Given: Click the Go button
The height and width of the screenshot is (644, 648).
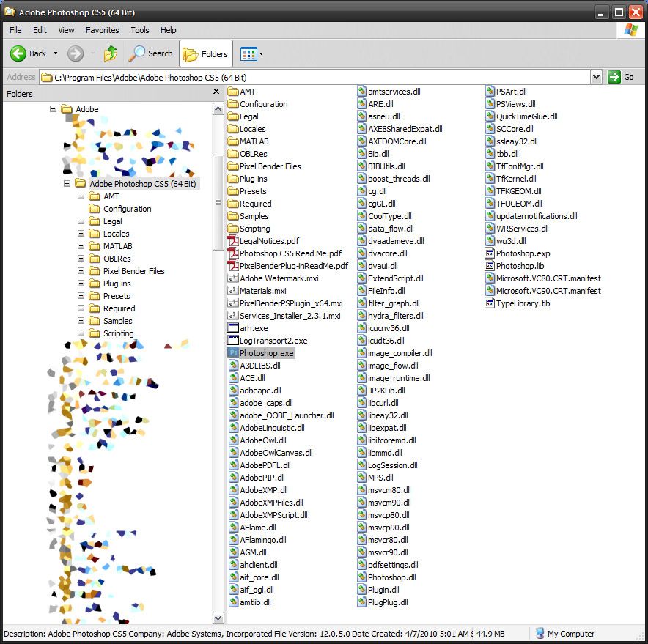Looking at the screenshot, I should (621, 77).
